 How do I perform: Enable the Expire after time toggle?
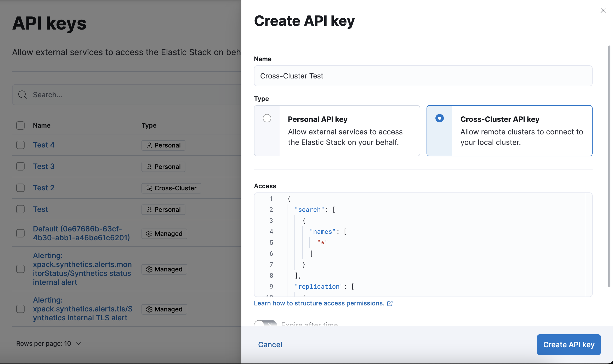click(x=265, y=324)
